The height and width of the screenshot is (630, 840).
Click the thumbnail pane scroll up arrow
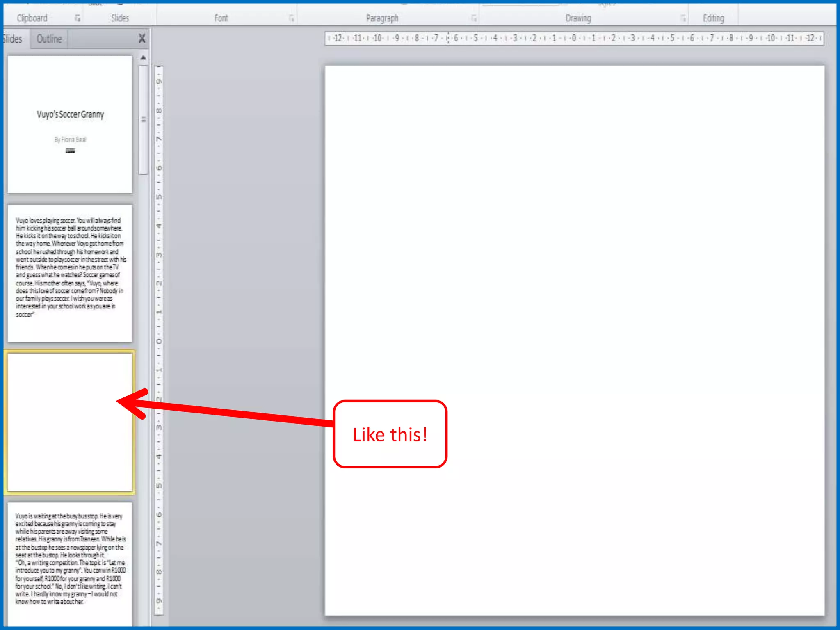[x=143, y=58]
